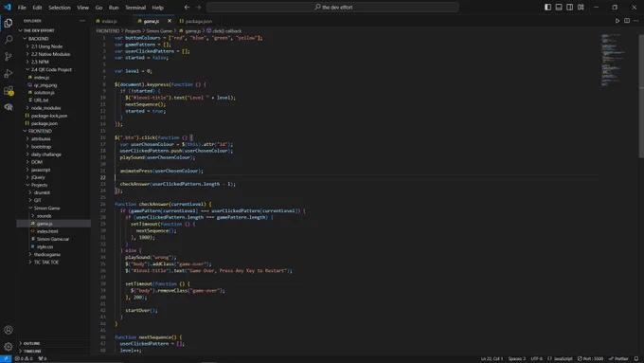Open the Extensions view
The image size is (644, 363).
(x=9, y=90)
